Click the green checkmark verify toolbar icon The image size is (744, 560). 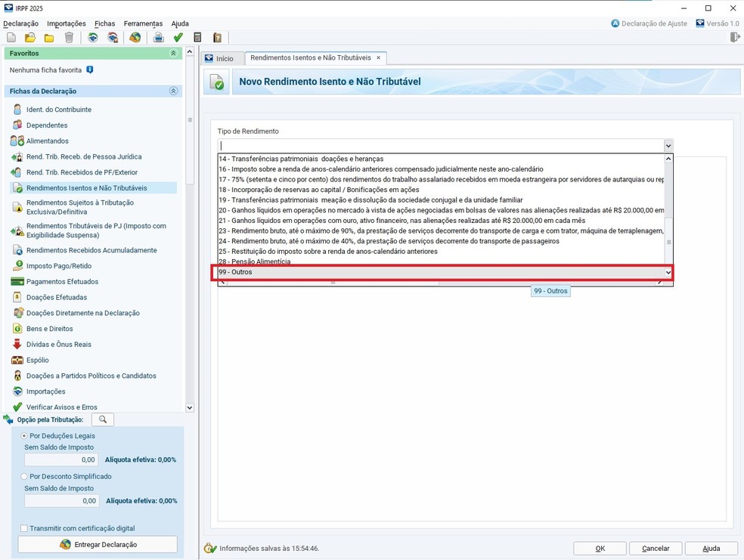[178, 38]
